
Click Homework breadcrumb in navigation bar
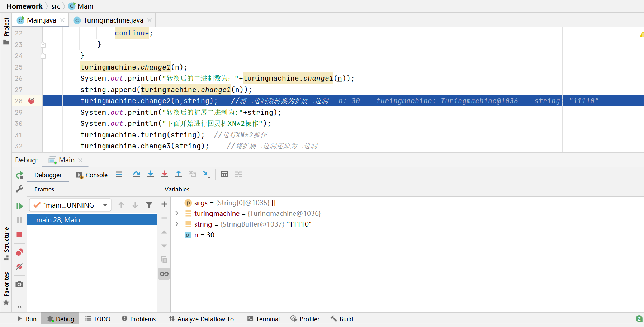(24, 6)
